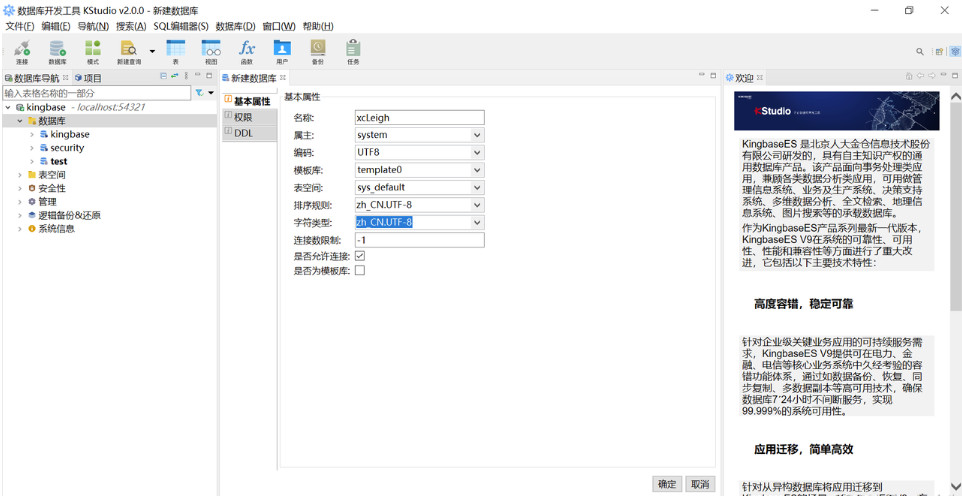The height and width of the screenshot is (496, 962).
Task: Click the 确定 button
Action: (x=667, y=484)
